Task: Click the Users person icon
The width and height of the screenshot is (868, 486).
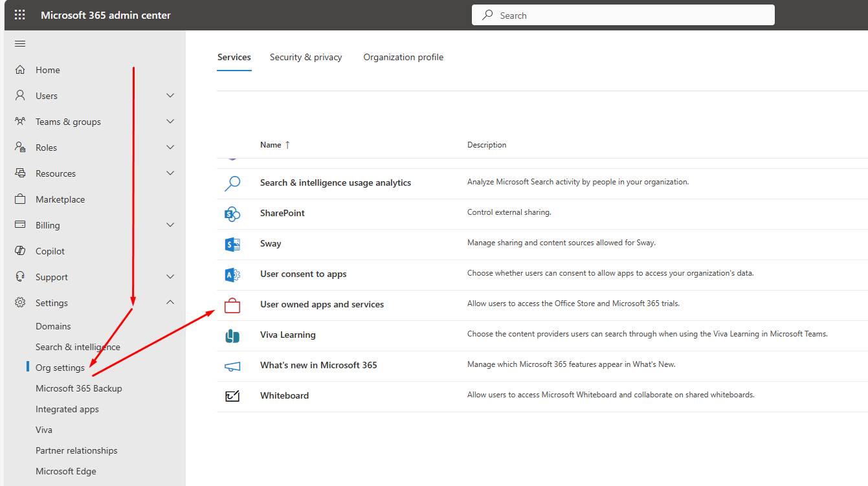Action: tap(20, 96)
